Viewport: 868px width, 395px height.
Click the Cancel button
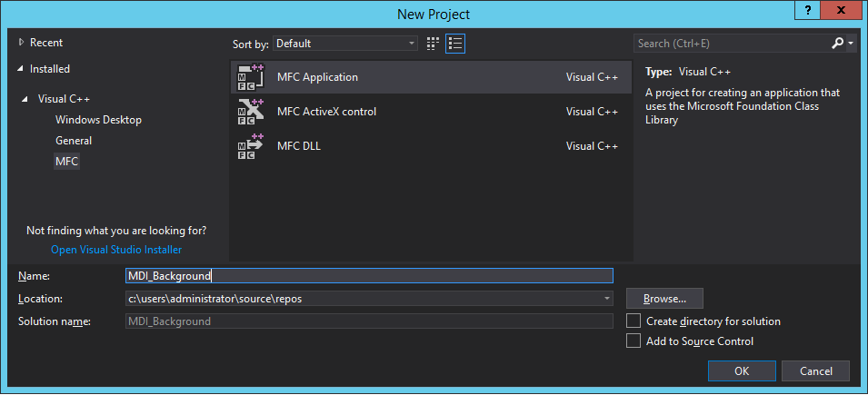tap(815, 371)
